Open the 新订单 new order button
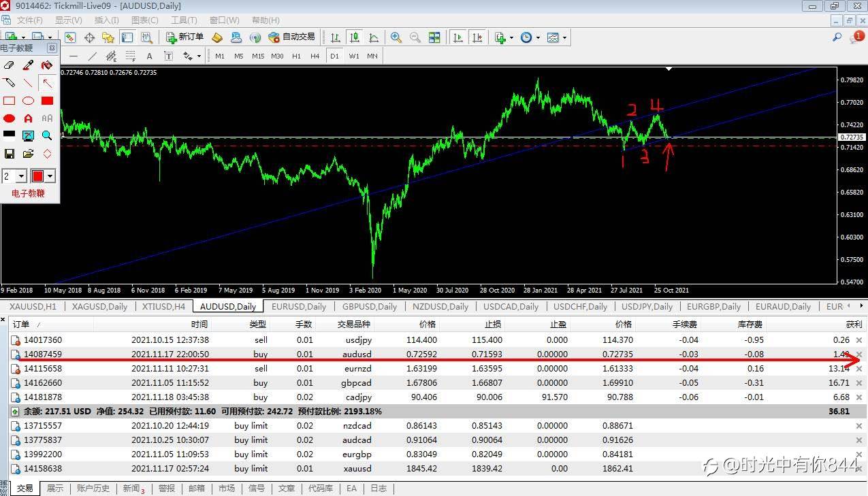Screen dimensions: 868x496 click(x=184, y=37)
